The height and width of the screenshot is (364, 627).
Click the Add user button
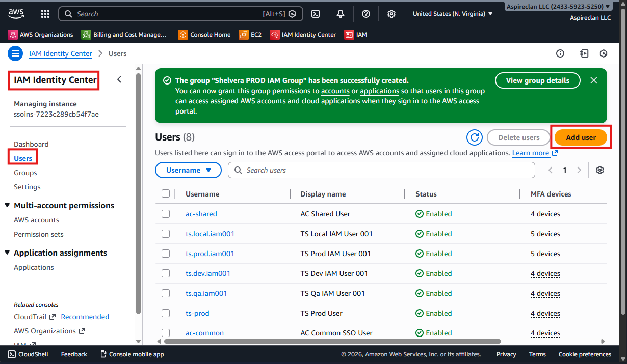tap(581, 137)
